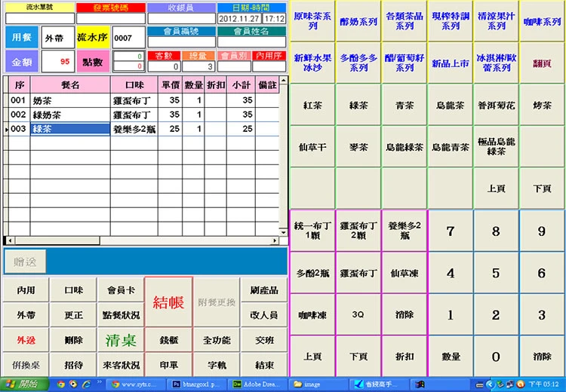Screen dimensions: 566x392
Task: Go to next product page with 下頁
Action: pyautogui.click(x=542, y=188)
